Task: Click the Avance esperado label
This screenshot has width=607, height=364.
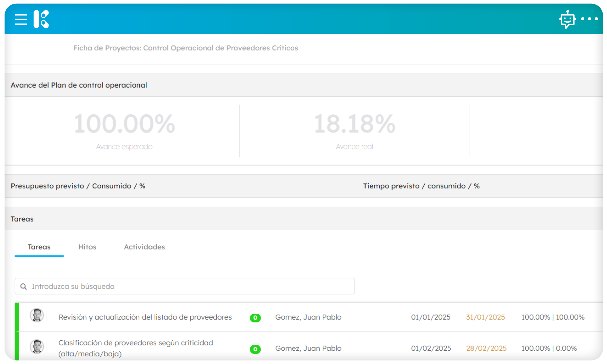Action: point(124,147)
